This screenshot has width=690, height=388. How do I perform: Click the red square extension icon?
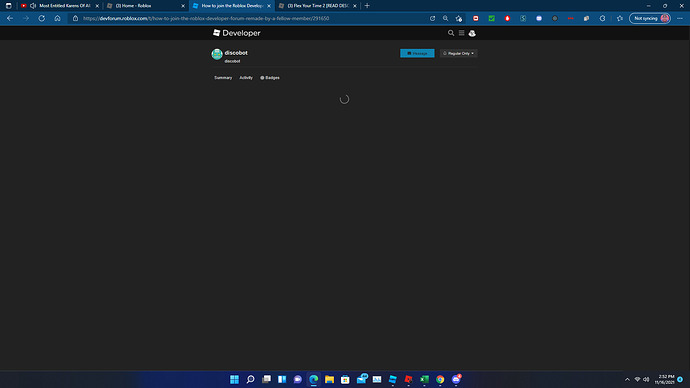coord(476,18)
